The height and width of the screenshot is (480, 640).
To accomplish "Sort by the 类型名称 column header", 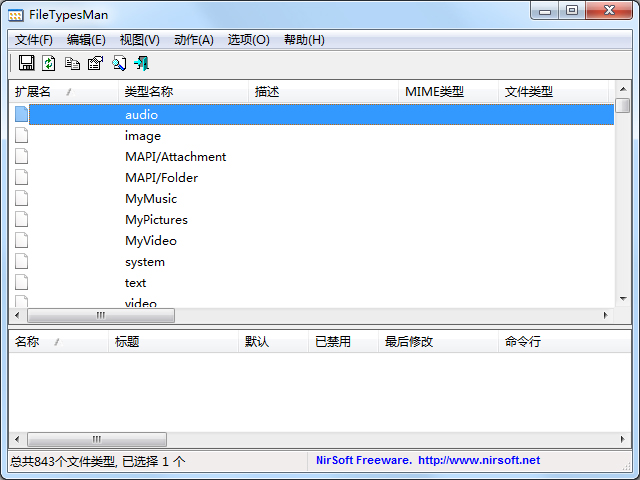I will pyautogui.click(x=184, y=92).
